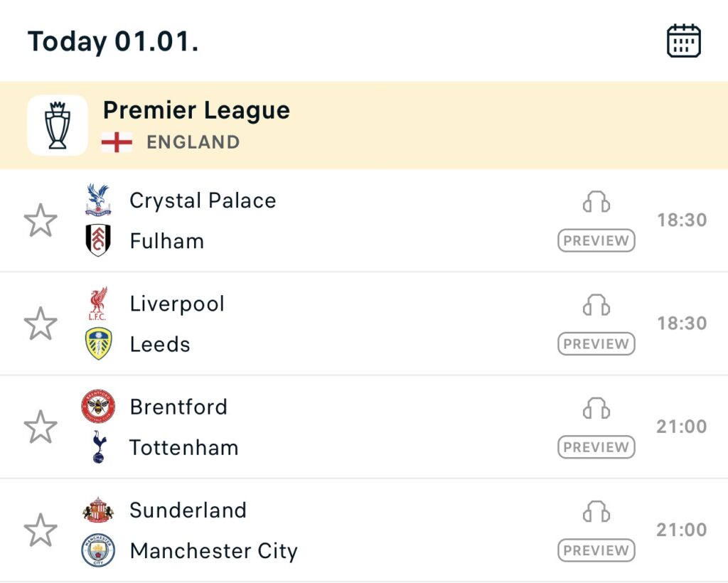The image size is (728, 583).
Task: Open the Premier League competition header
Action: 196,111
